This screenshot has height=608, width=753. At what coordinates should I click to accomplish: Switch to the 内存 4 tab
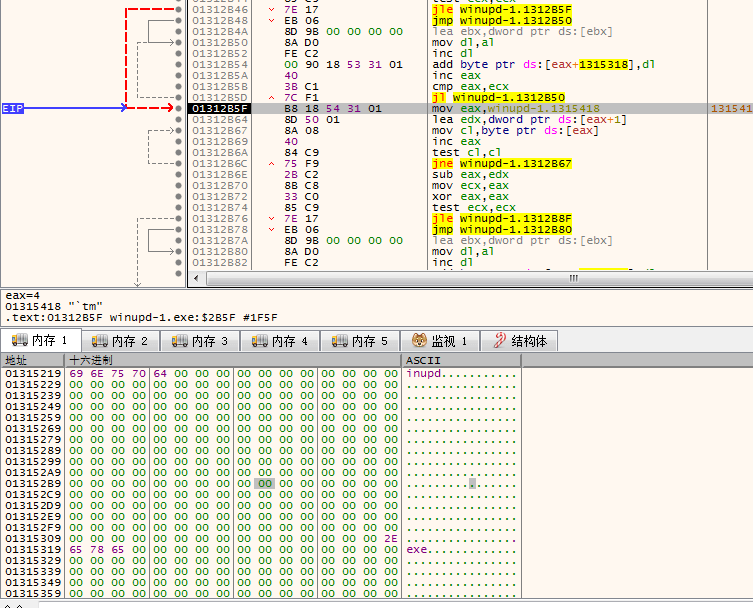[280, 341]
